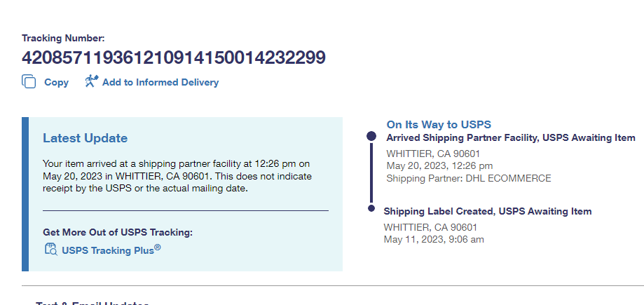Click the WHITTIER location under Shipping Label Created

(x=430, y=227)
